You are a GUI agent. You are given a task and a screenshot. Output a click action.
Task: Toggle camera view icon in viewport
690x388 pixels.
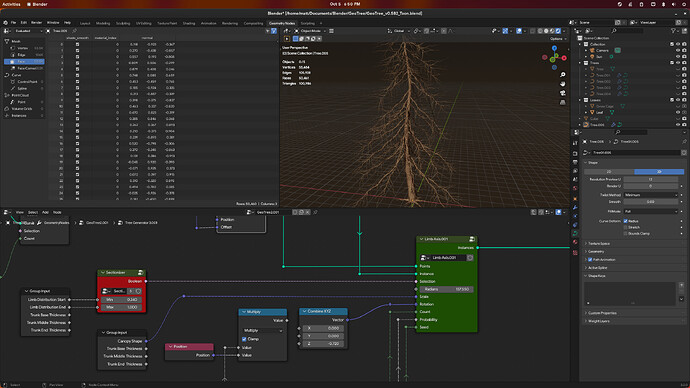coord(562,93)
